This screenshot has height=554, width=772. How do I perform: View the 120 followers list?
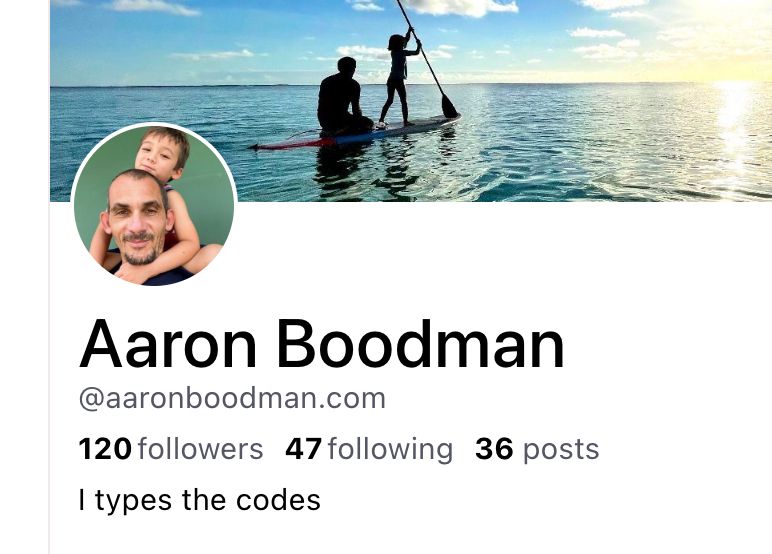(x=171, y=449)
